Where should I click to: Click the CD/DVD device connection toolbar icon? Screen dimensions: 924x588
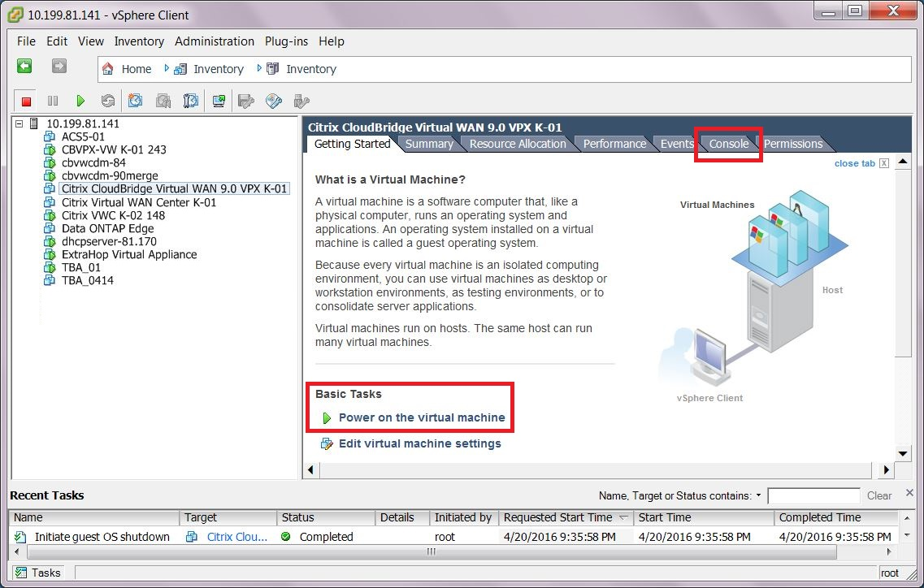(273, 102)
